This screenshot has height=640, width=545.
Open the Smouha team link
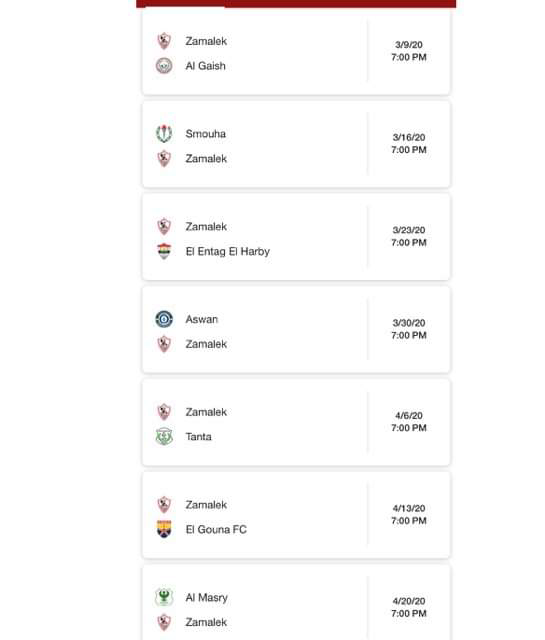(205, 133)
